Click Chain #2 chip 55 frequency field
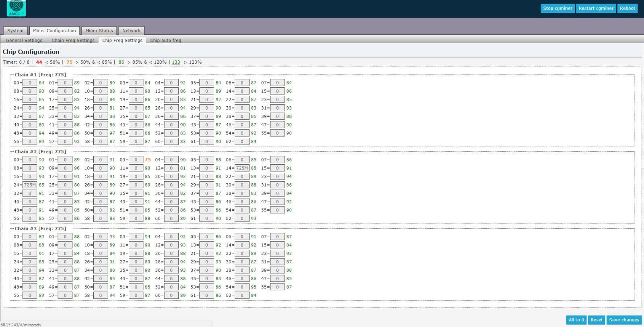This screenshot has width=644, height=327. click(x=277, y=210)
